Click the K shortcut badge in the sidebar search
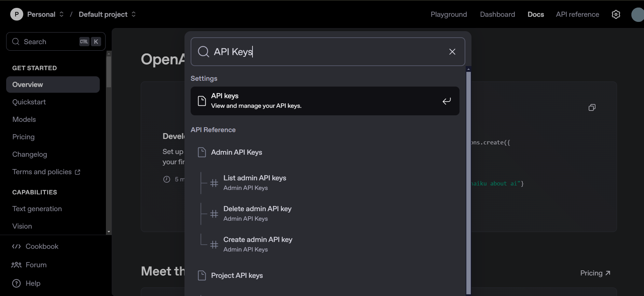Viewport: 644px width, 296px height. (x=96, y=42)
